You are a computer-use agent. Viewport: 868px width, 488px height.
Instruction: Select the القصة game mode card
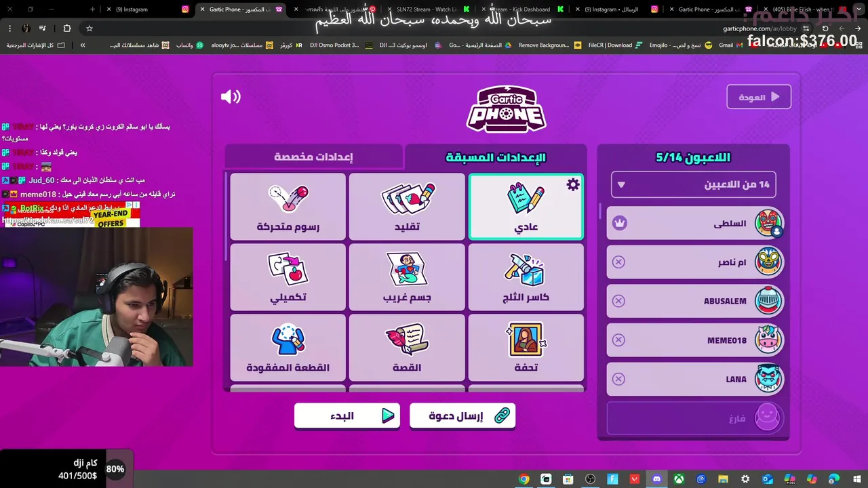[407, 348]
